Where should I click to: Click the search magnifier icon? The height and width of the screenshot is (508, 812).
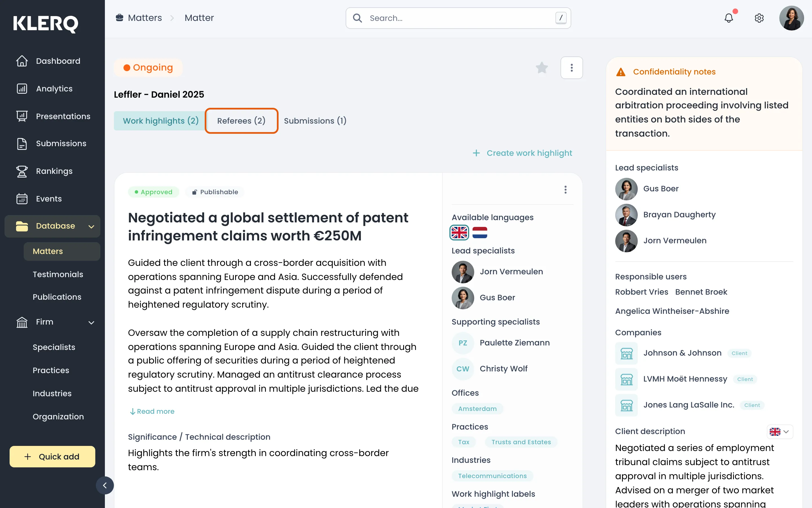point(358,18)
